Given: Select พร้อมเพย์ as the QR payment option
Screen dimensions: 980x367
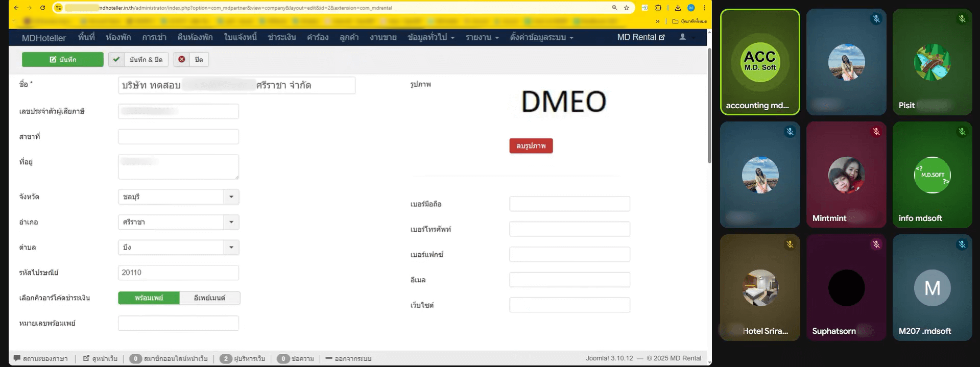Looking at the screenshot, I should pos(149,298).
